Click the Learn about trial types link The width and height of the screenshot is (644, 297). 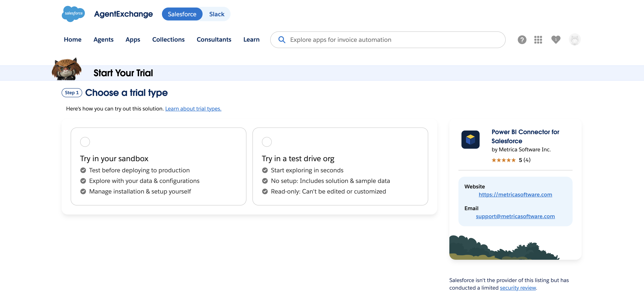[193, 109]
